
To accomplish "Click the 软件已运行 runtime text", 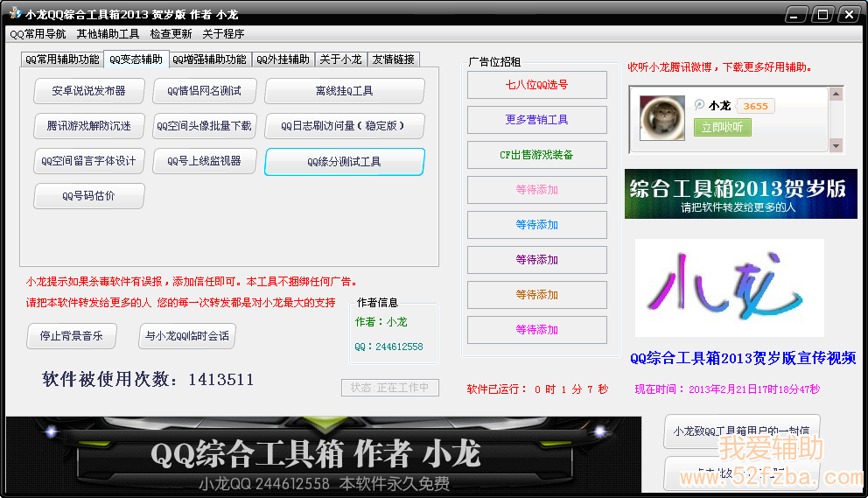I will click(x=537, y=389).
